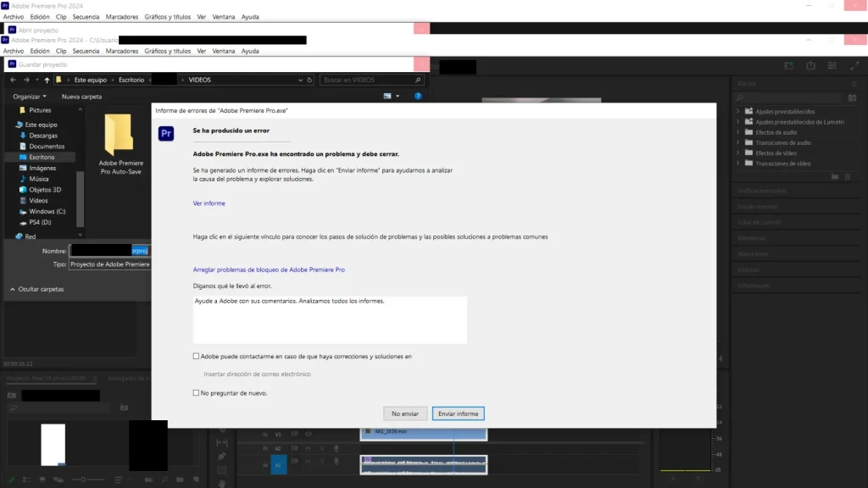Viewport: 868px width, 488px height.
Task: Click the export share icon top right
Action: [x=810, y=66]
